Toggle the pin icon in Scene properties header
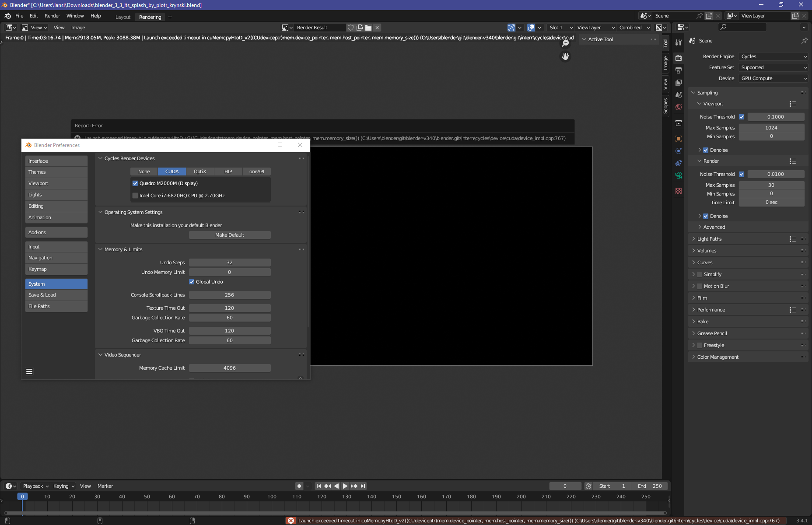Viewport: 812px width, 525px height. (x=804, y=40)
